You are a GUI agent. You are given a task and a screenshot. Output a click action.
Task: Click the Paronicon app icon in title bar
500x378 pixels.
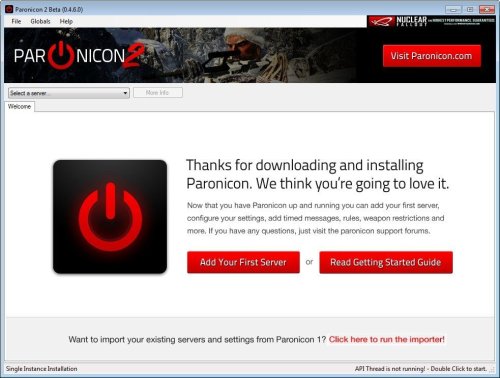(9, 9)
